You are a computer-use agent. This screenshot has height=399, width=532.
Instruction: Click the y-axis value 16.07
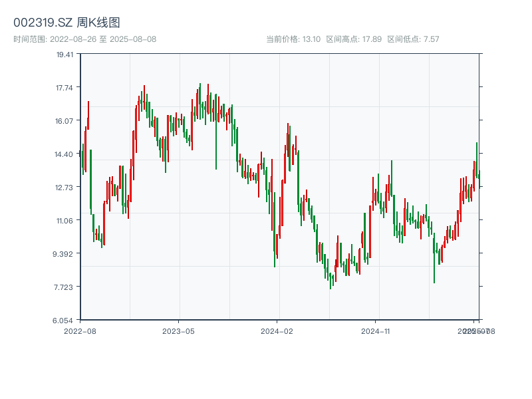(x=64, y=121)
